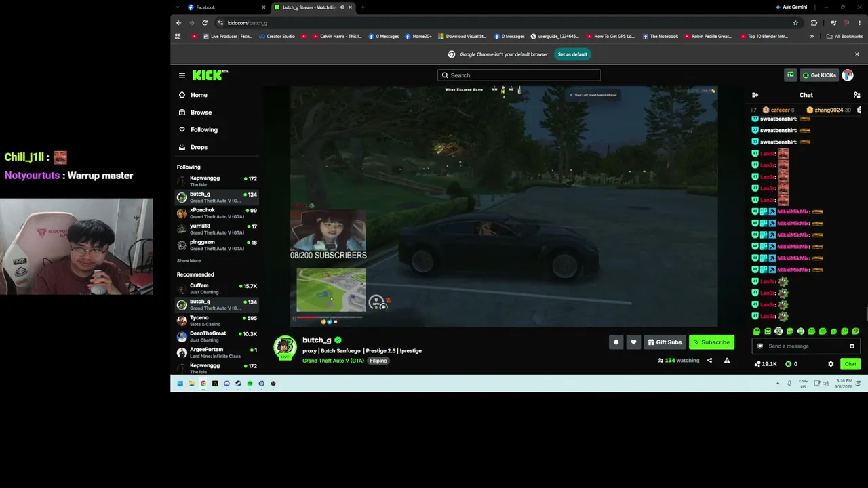Open chat settings gear
868x488 pixels.
tap(831, 364)
